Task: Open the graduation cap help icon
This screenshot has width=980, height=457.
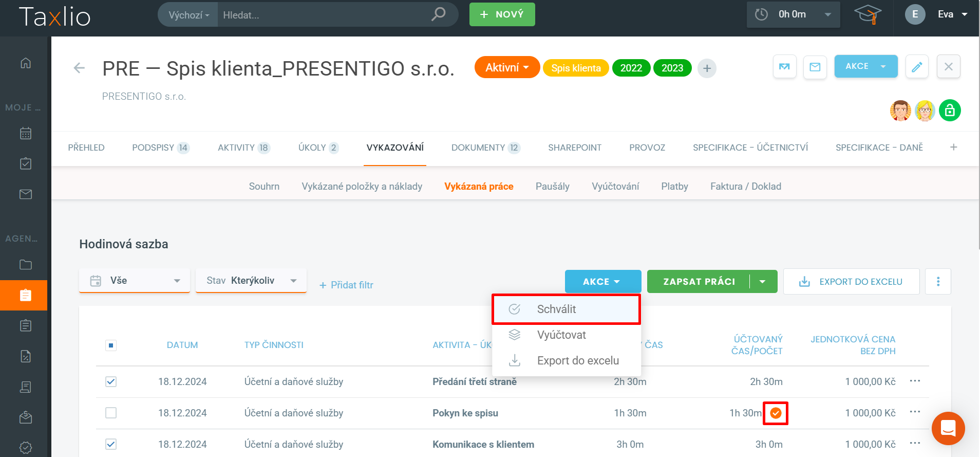Action: coord(868,14)
